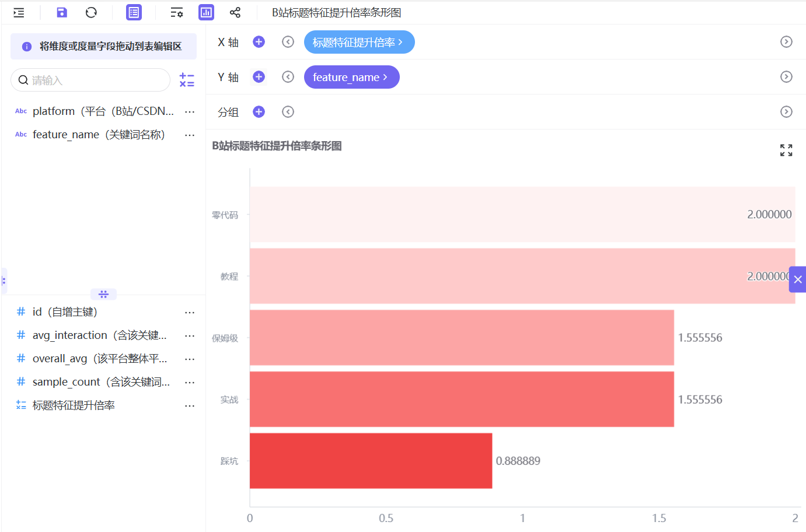Viewport: 806px width, 532px height.
Task: Click the info icon in drag hint
Action: point(27,47)
